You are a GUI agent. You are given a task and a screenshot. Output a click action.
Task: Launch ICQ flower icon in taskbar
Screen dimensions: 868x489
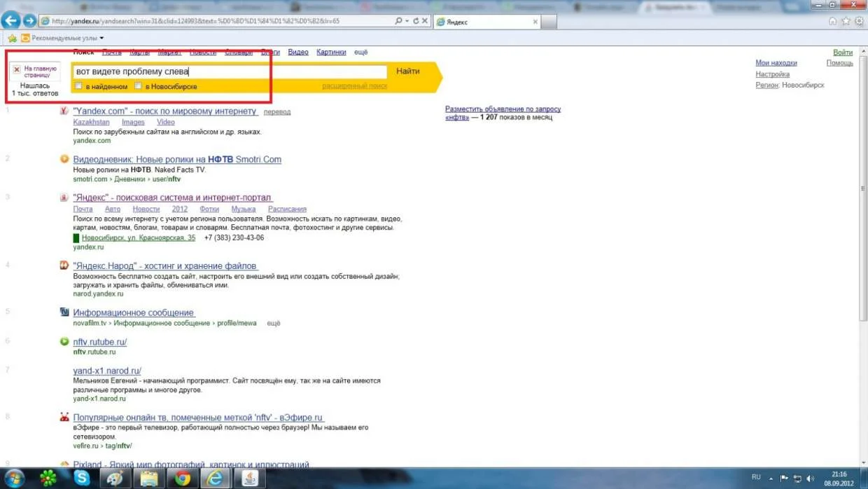pos(49,478)
